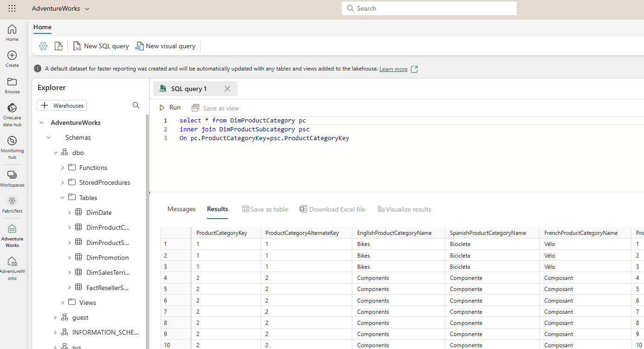Expand the Views folder

(63, 303)
